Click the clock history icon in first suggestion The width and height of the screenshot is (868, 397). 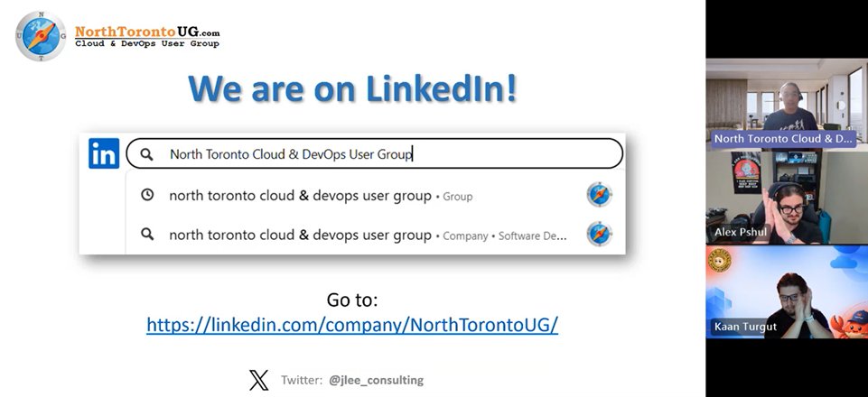click(146, 195)
